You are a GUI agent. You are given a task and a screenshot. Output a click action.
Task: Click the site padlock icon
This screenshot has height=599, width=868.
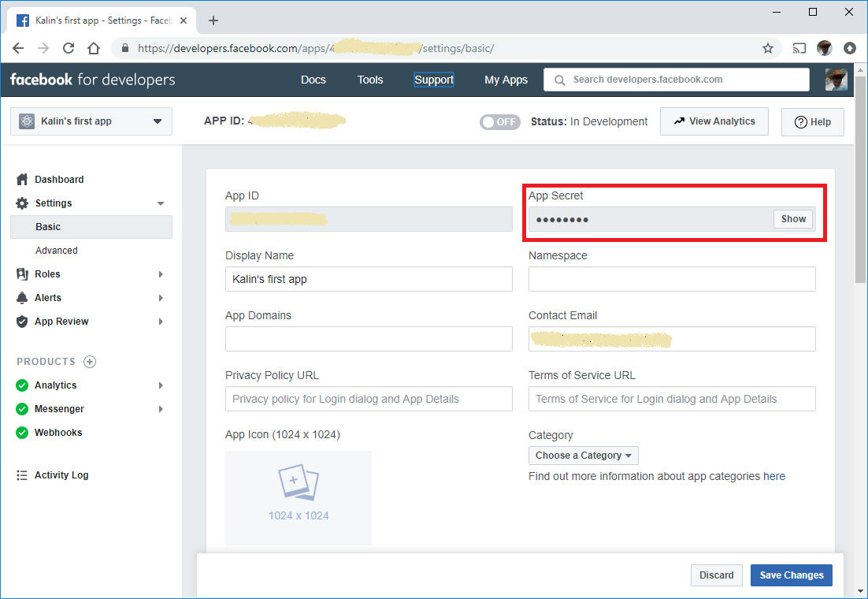click(125, 48)
